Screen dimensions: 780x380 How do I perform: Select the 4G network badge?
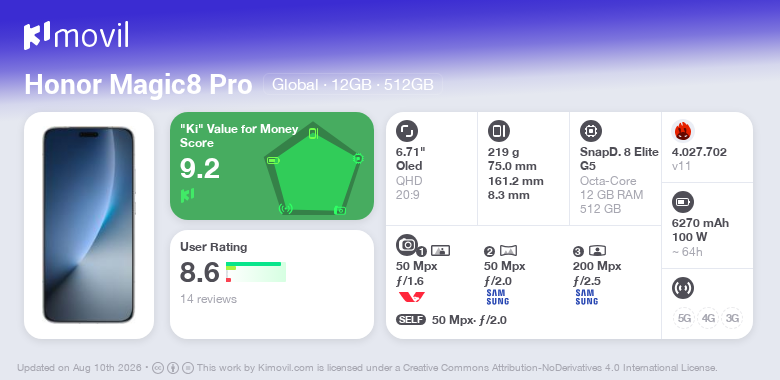point(708,318)
